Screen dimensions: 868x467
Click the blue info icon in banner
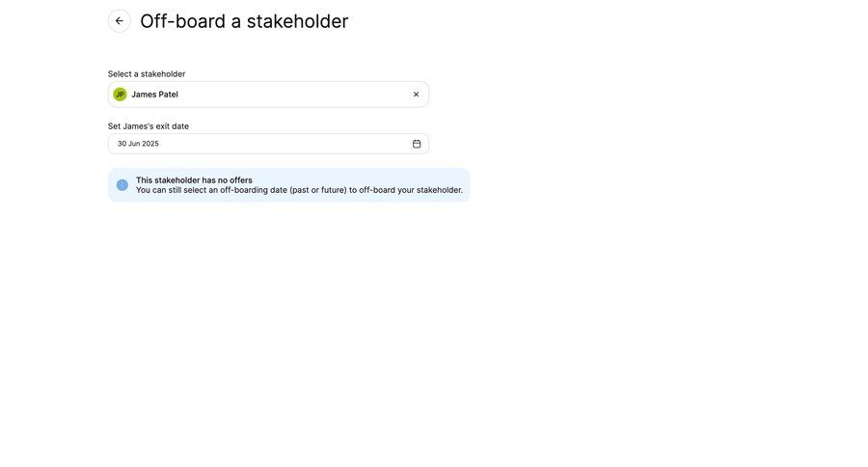click(x=122, y=185)
